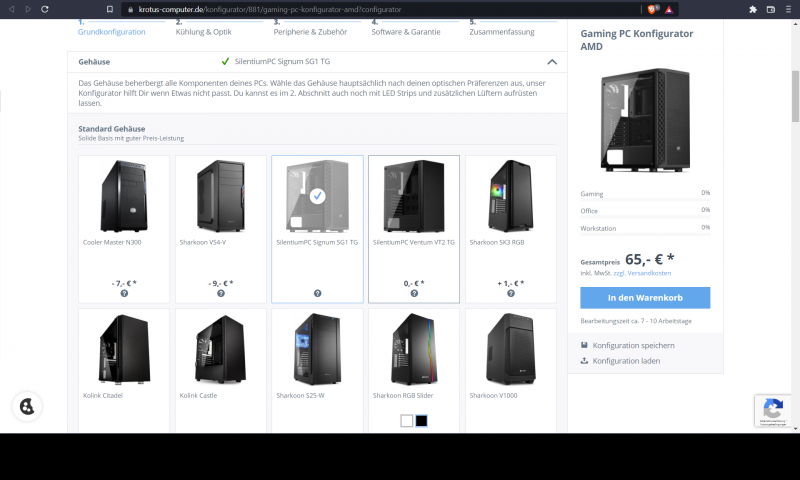The width and height of the screenshot is (800, 480).
Task: Click help icon below SilentiumPC Ventum VT2 TG
Action: [x=414, y=293]
